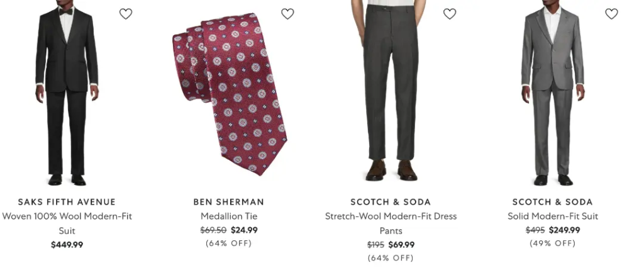Click the $24.99 sale price on tie

(244, 230)
